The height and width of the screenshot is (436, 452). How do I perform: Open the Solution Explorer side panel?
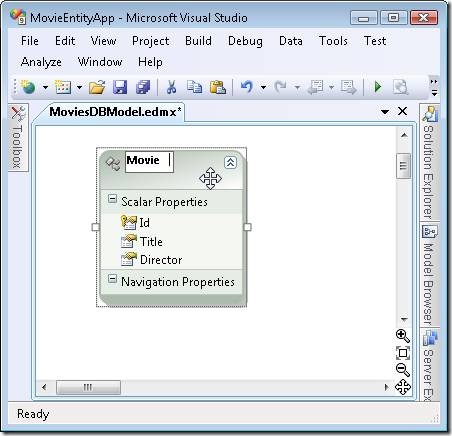click(429, 162)
